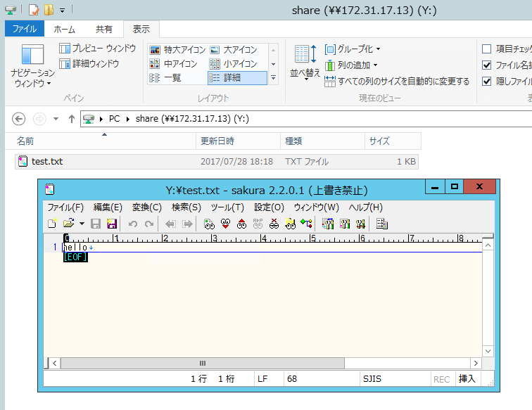
Task: Open recent locations dropdown arrow
Action: point(56,119)
